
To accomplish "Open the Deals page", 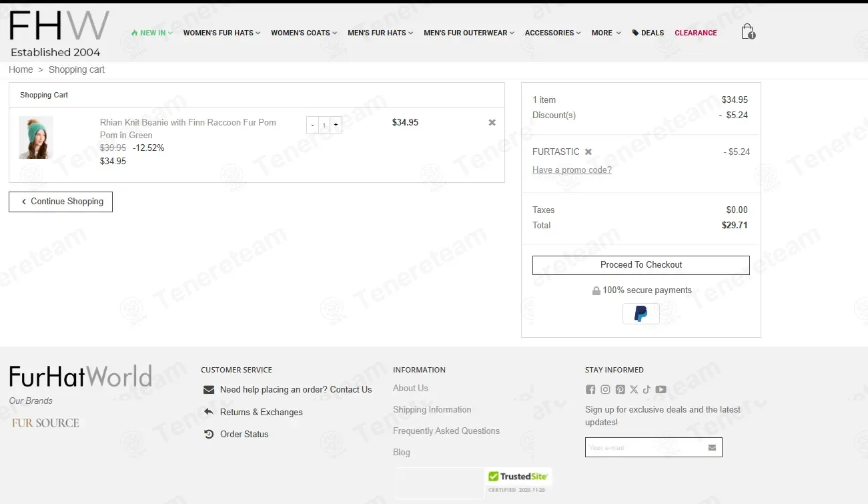I will point(648,33).
